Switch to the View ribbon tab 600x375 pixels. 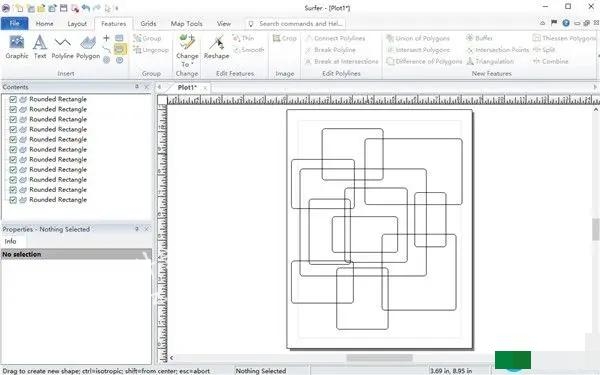coord(224,23)
